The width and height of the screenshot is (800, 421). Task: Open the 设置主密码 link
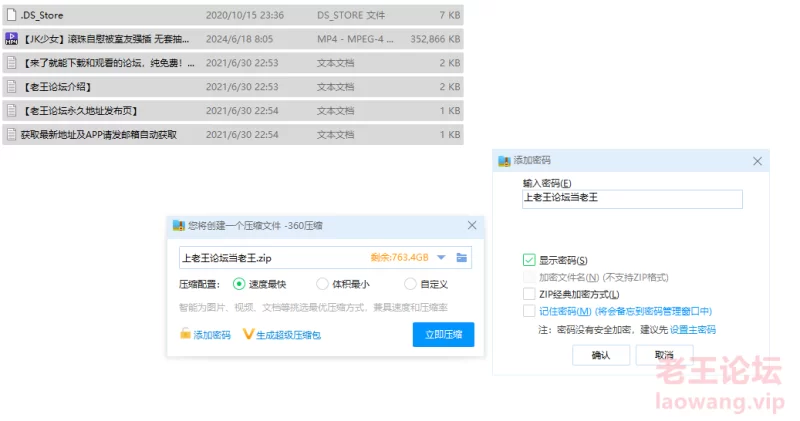(693, 330)
